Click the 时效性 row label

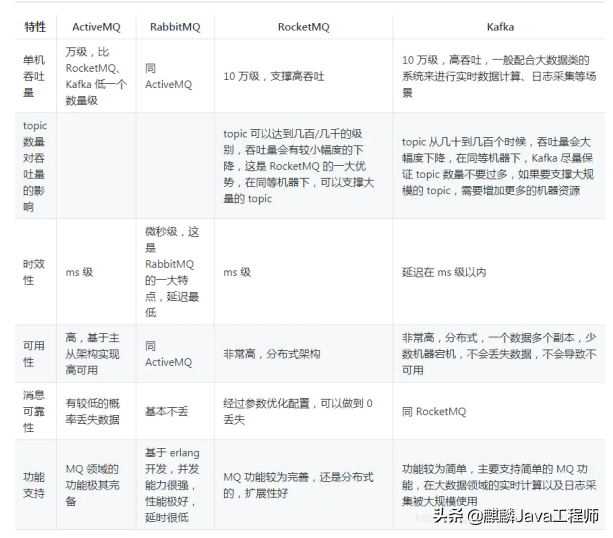[x=34, y=272]
